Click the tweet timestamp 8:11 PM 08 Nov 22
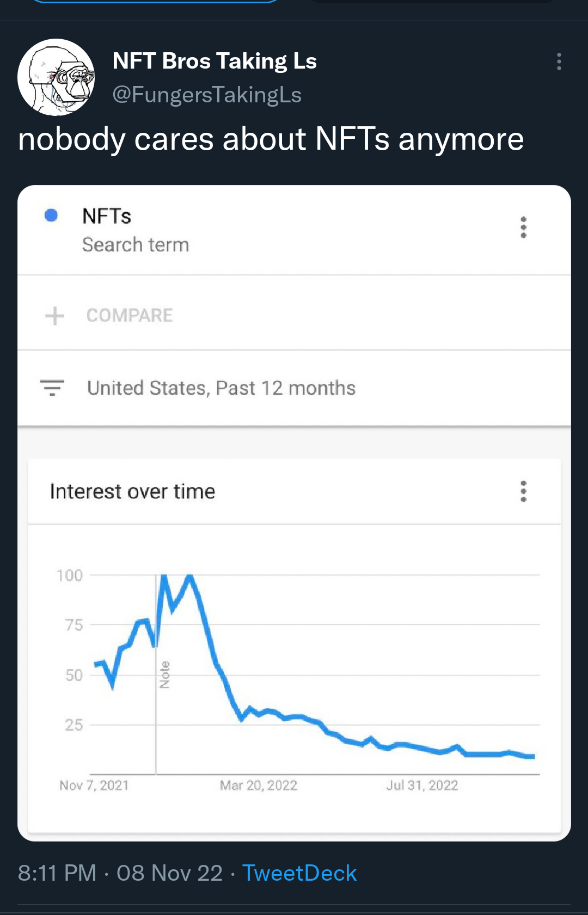This screenshot has width=588, height=915. click(x=120, y=873)
